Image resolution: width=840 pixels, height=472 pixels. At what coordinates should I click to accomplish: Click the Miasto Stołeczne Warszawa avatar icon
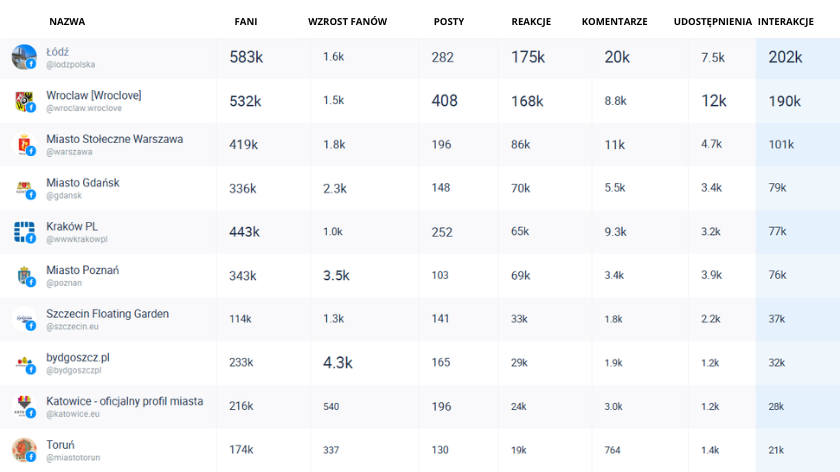pos(24,145)
